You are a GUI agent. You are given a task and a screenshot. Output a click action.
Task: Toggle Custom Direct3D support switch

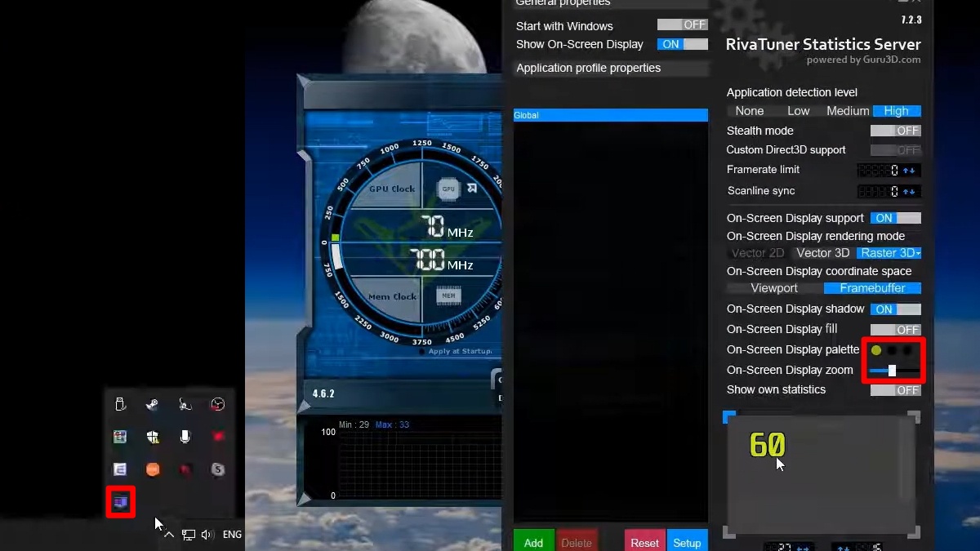tap(896, 150)
